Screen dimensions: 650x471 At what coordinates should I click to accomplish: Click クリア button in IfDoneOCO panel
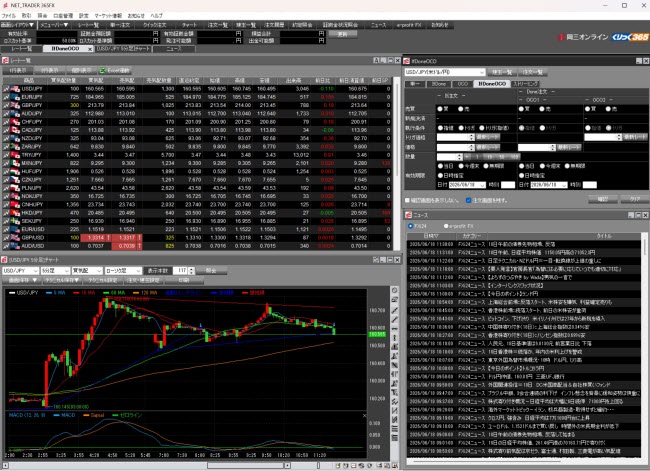tap(635, 199)
